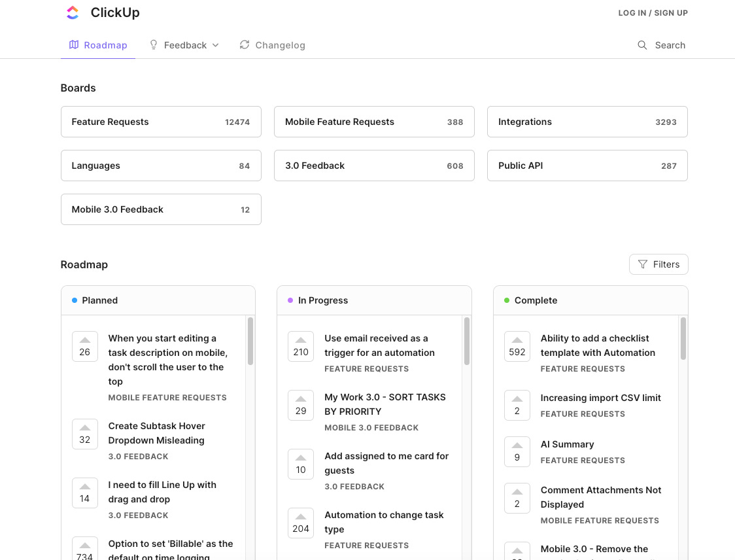Open 'Automation to change task type' post

tap(383, 522)
